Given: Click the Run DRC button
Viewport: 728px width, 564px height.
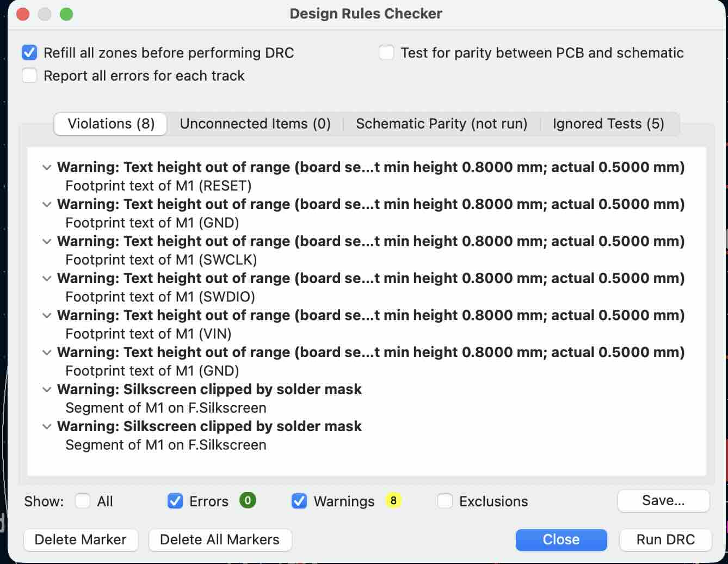Looking at the screenshot, I should point(665,540).
